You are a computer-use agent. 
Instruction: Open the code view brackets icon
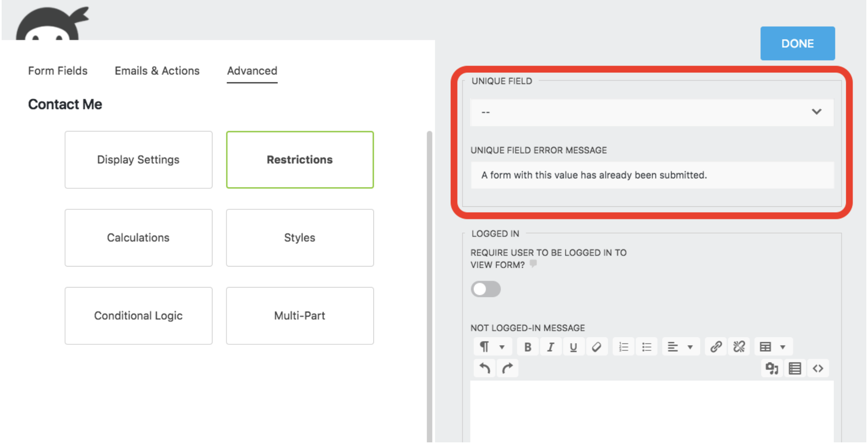click(818, 369)
